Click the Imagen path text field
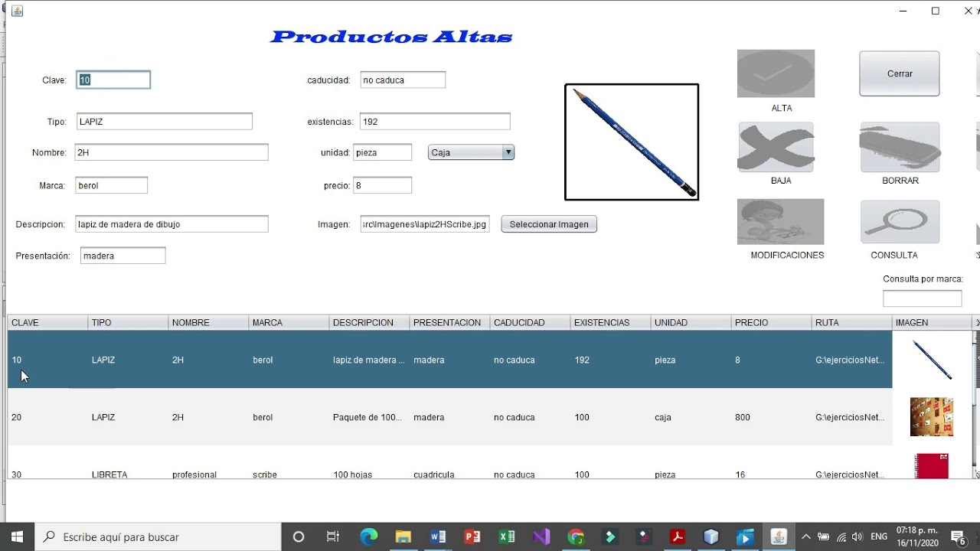Image resolution: width=980 pixels, height=551 pixels. tap(425, 224)
